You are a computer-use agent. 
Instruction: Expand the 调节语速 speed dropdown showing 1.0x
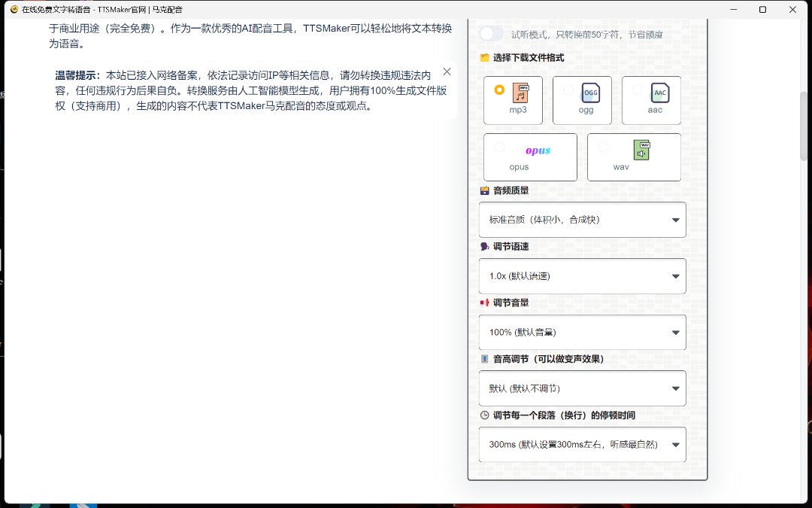[x=582, y=276]
